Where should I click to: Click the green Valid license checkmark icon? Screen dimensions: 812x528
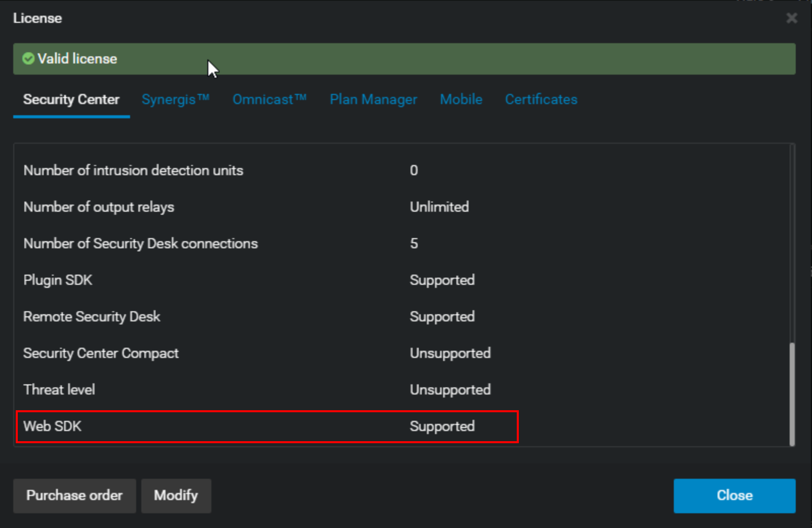(x=28, y=59)
